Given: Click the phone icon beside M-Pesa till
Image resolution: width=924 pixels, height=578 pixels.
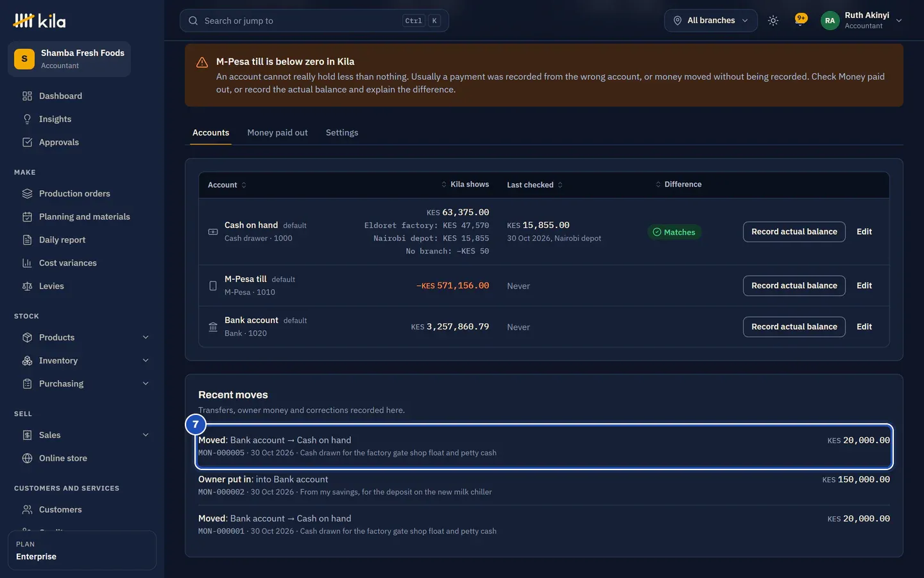Looking at the screenshot, I should click(213, 286).
